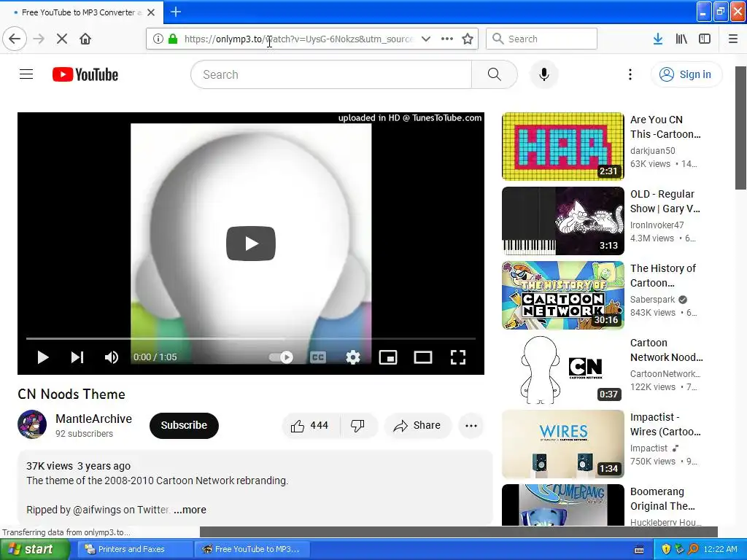This screenshot has height=560, width=747.
Task: Click the page vertical scrollbar thumb
Action: [x=741, y=128]
